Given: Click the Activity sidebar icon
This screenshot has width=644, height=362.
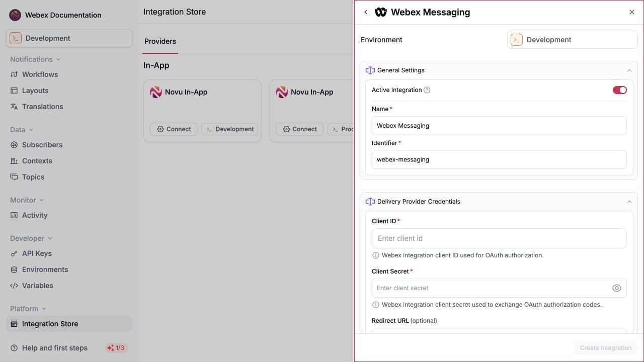Looking at the screenshot, I should pyautogui.click(x=14, y=215).
